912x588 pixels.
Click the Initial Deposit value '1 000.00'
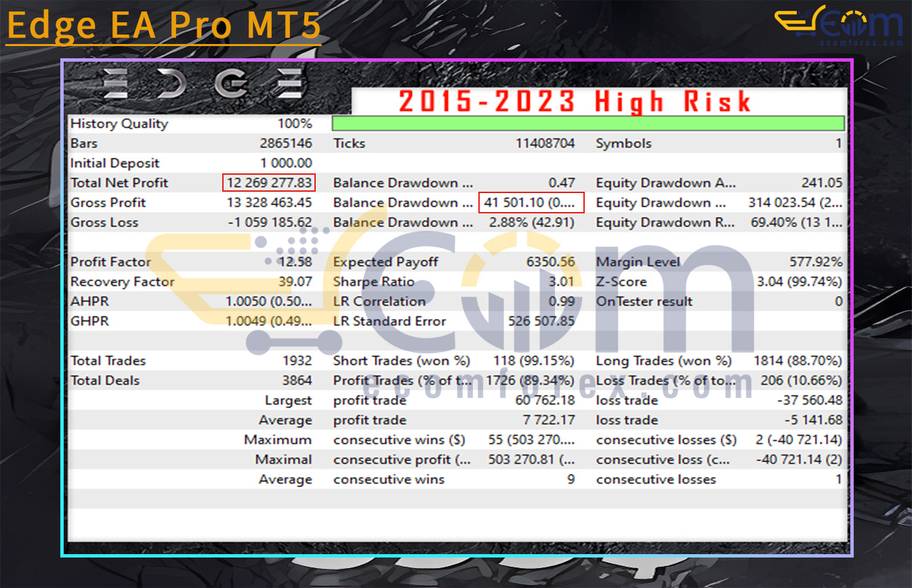pyautogui.click(x=286, y=163)
